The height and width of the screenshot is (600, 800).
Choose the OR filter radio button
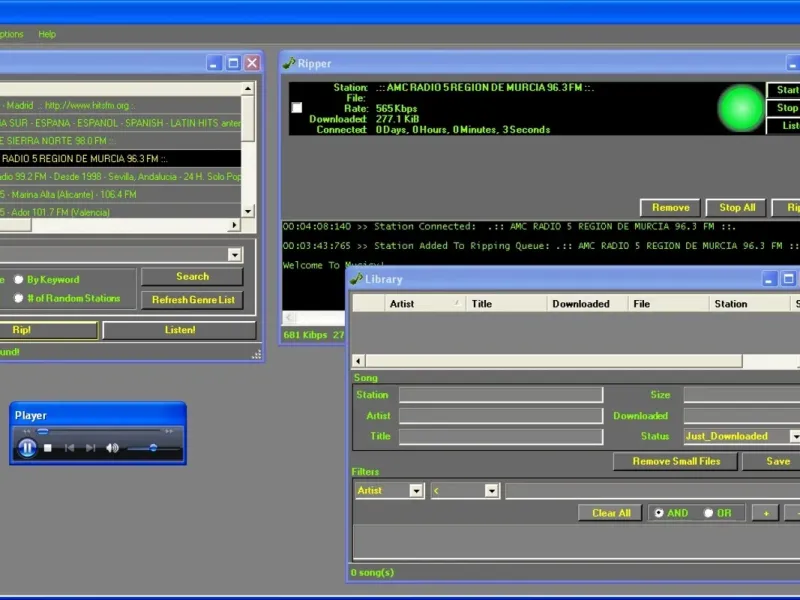point(708,513)
